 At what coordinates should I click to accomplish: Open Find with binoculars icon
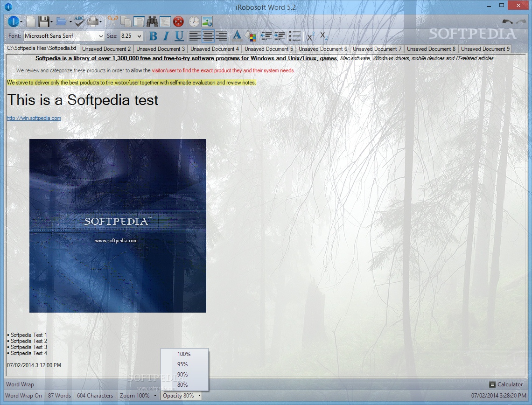(x=152, y=22)
